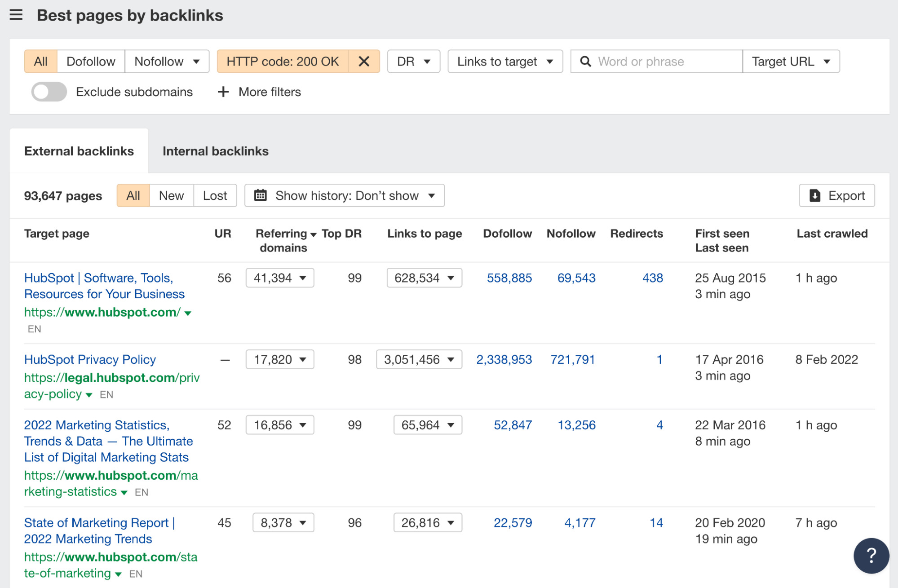The width and height of the screenshot is (898, 588).
Task: Open State of Marketing Report title link
Action: [100, 531]
